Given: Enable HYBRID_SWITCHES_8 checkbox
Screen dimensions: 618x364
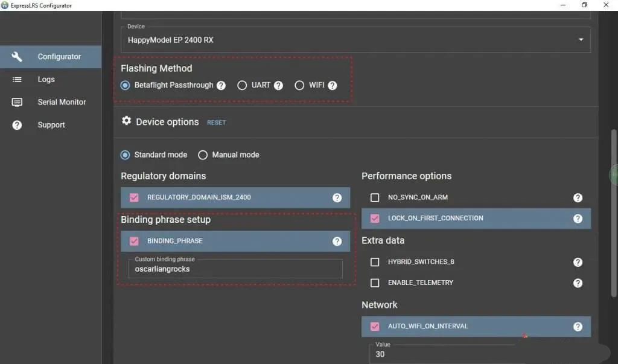Looking at the screenshot, I should (375, 262).
